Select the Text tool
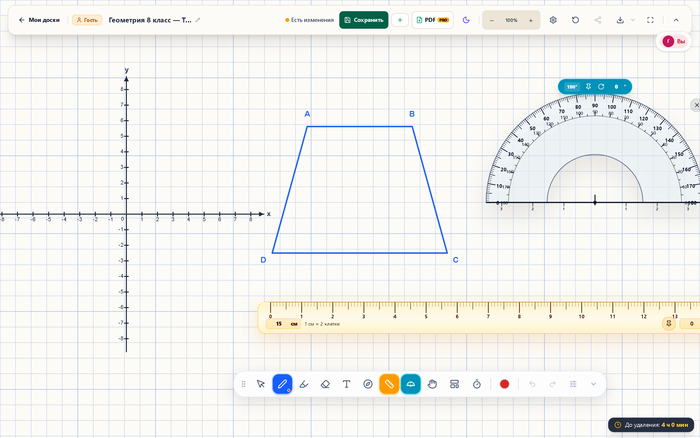Screen dimensions: 700x438 coord(346,384)
